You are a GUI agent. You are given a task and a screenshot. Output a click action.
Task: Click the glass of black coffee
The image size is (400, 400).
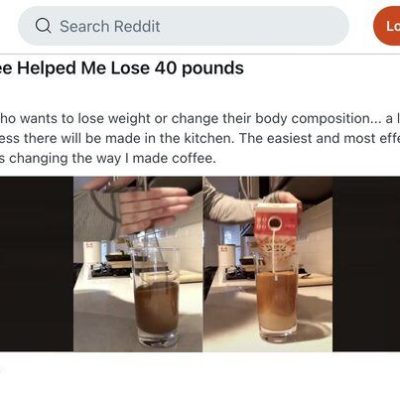tap(156, 298)
